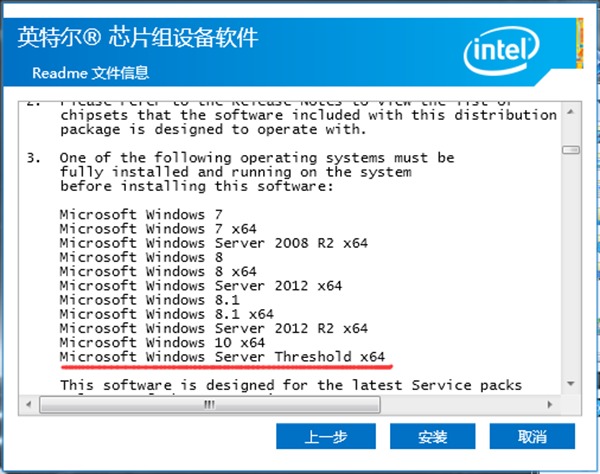Image resolution: width=600 pixels, height=474 pixels.
Task: Click the 'Microsoft Windows 8.1 x64' line
Action: (167, 314)
